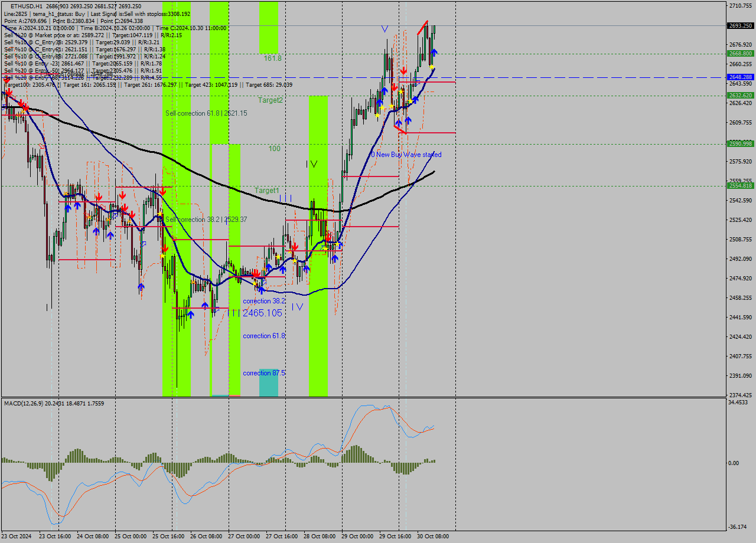
Task: Click the 0 New Buy Wave started label
Action: pos(406,155)
